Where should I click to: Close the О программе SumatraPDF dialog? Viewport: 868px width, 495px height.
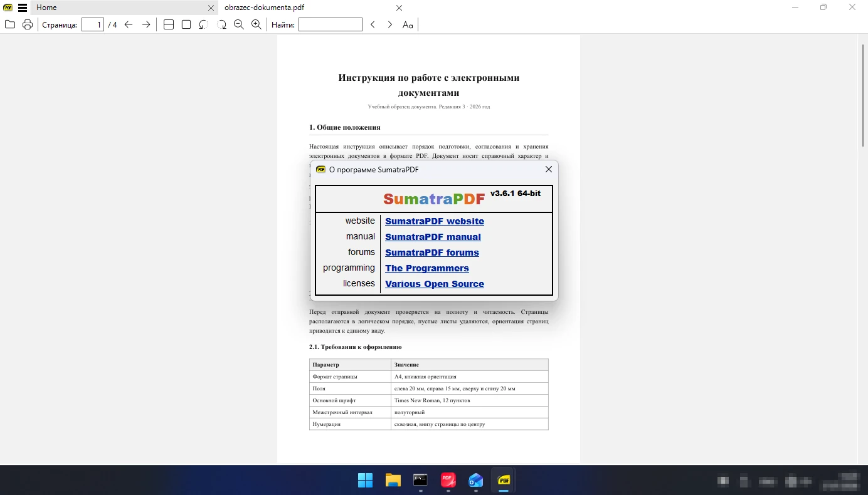549,169
